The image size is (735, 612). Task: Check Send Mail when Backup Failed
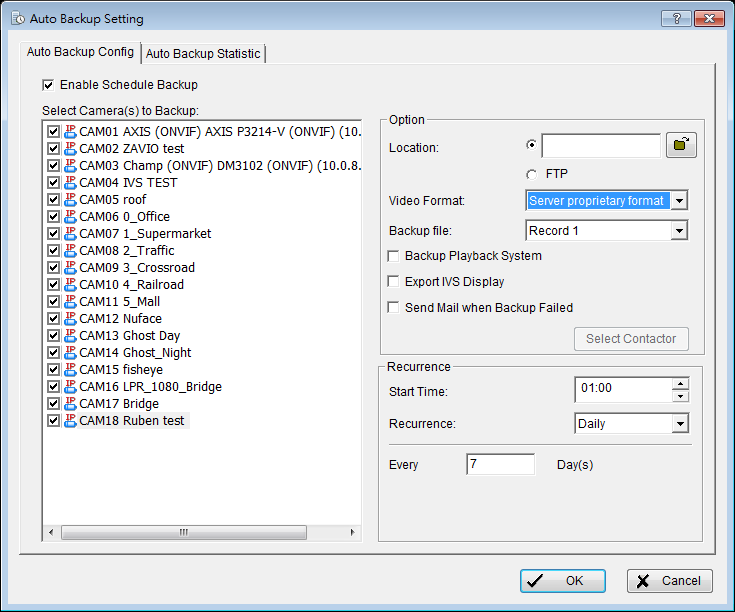click(394, 308)
